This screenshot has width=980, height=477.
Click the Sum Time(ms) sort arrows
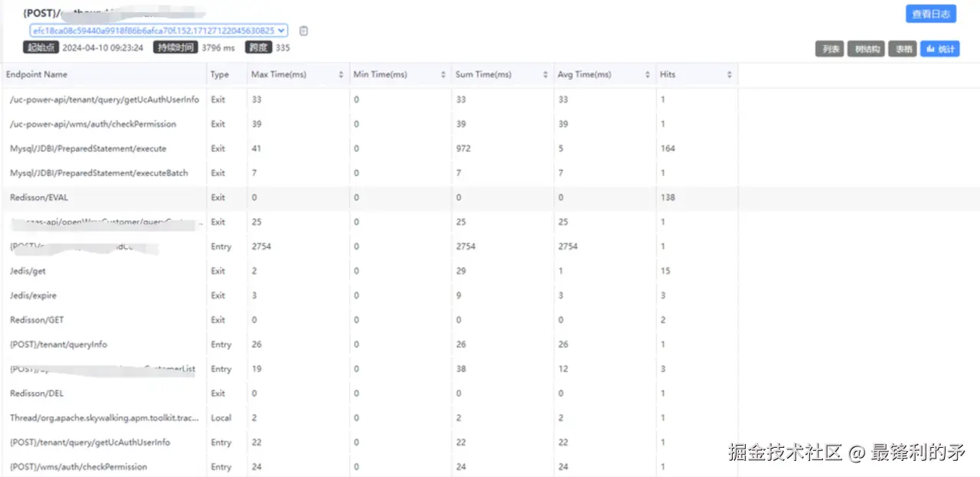pyautogui.click(x=545, y=75)
